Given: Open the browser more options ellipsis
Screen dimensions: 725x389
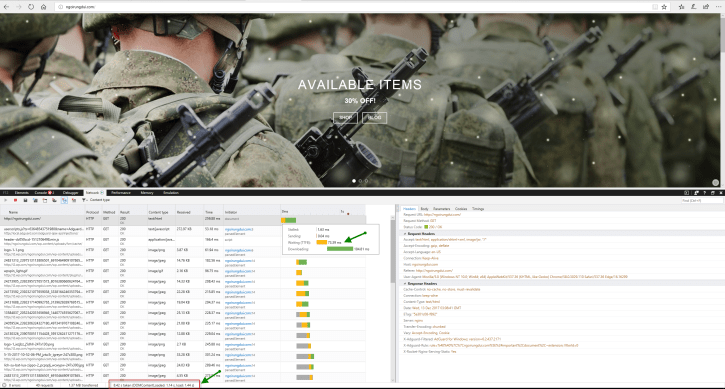Looking at the screenshot, I should pos(718,7).
